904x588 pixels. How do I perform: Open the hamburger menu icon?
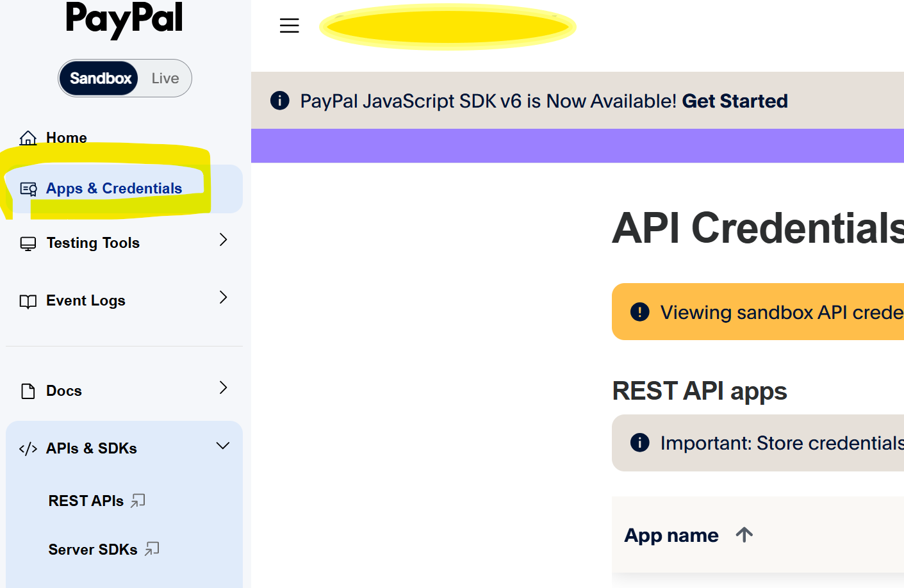[x=290, y=26]
